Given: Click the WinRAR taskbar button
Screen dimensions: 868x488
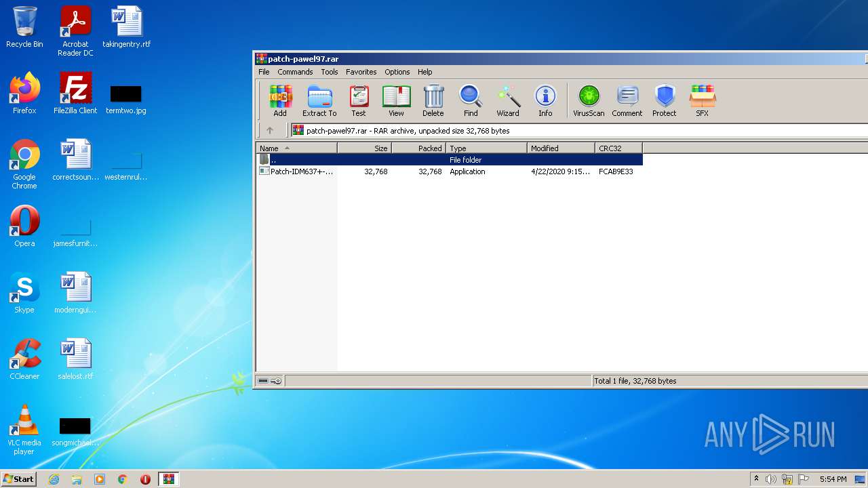Looking at the screenshot, I should (x=169, y=479).
